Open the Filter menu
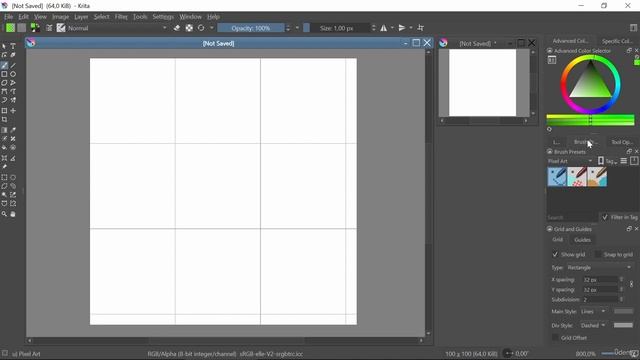The image size is (640, 360). click(x=121, y=17)
